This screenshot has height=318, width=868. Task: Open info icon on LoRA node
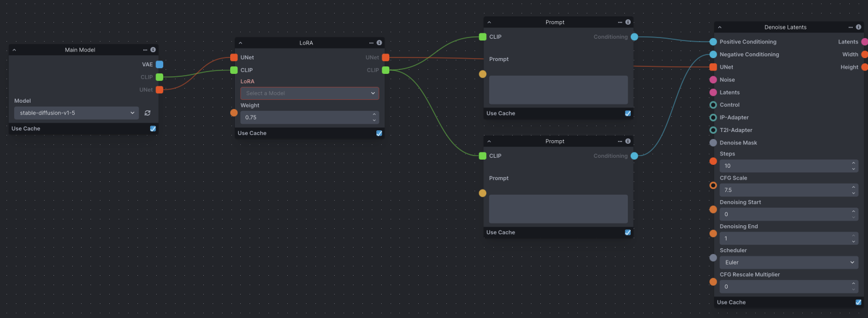pos(379,43)
